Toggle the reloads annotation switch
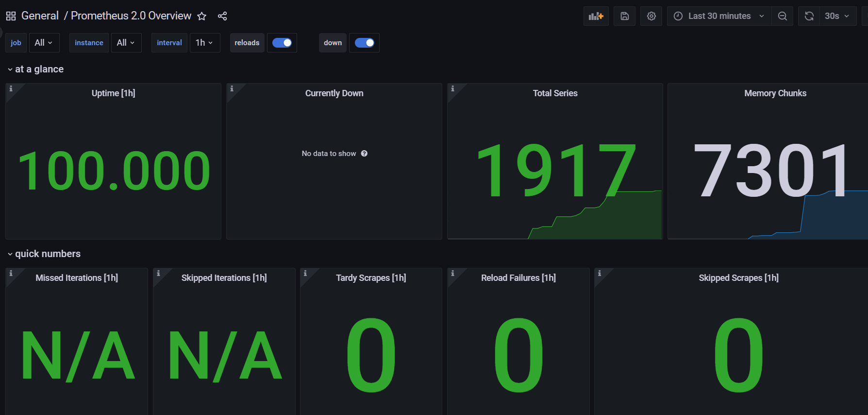The height and width of the screenshot is (415, 868). (x=282, y=43)
